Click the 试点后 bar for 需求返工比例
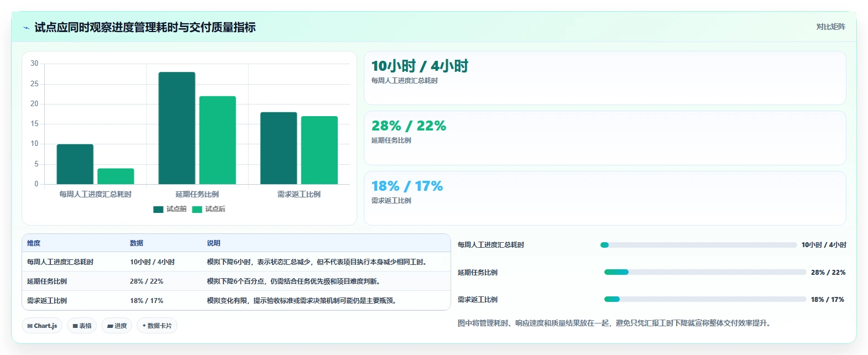Image resolution: width=868 pixels, height=355 pixels. click(320, 150)
